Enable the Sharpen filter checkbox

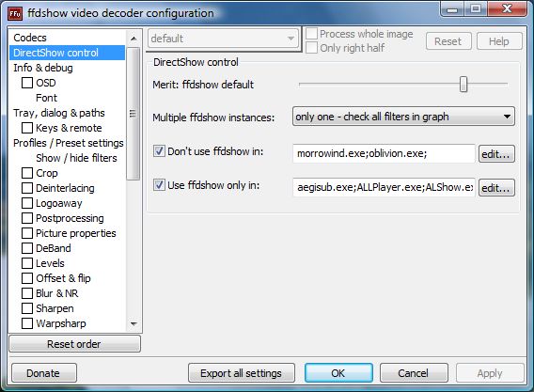click(x=27, y=308)
